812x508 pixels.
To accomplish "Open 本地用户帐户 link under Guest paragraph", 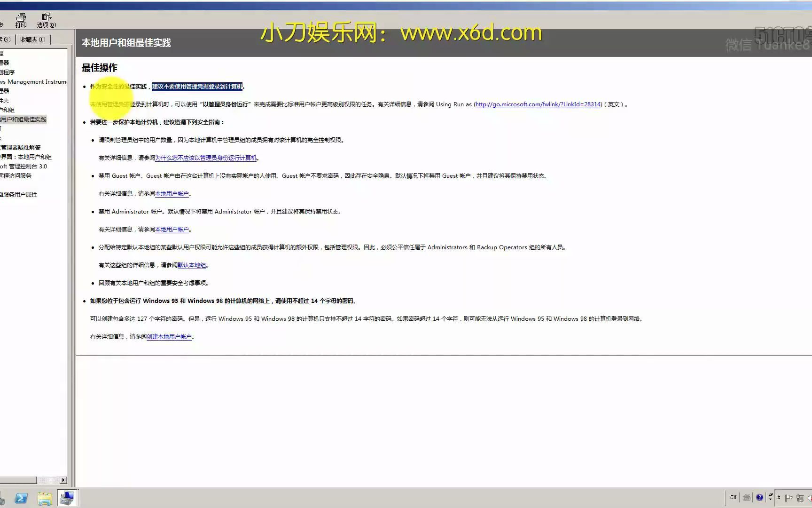I will click(172, 194).
